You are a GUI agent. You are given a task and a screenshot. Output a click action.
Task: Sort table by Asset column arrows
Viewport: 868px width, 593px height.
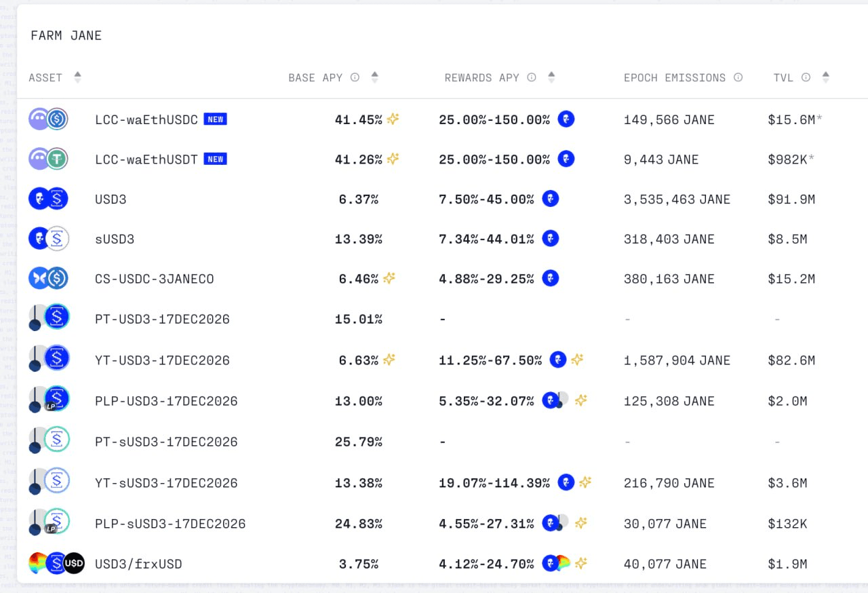tap(77, 77)
